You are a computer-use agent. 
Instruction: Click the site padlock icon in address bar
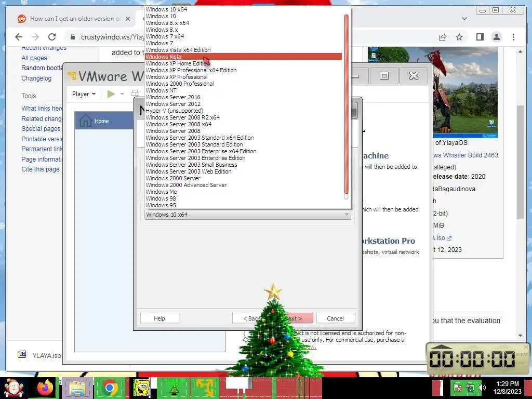tap(72, 37)
